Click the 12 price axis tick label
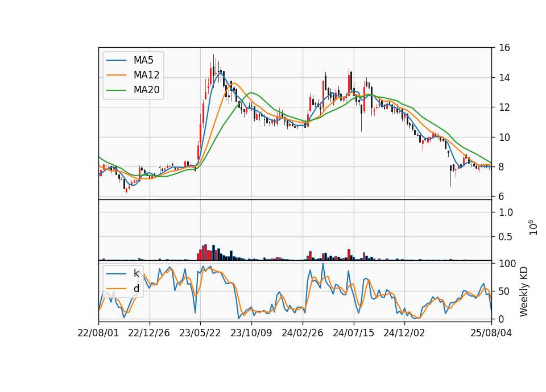Image resolution: width=546 pixels, height=392 pixels. (x=504, y=107)
